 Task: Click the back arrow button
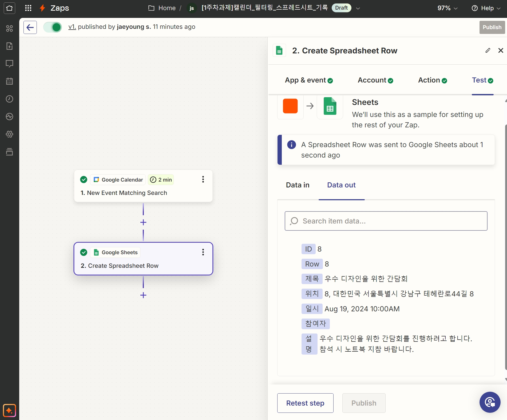[30, 27]
